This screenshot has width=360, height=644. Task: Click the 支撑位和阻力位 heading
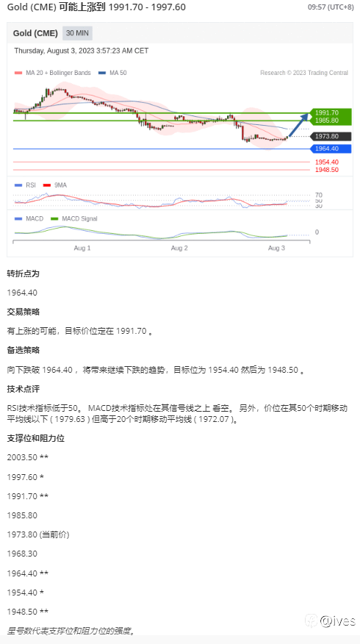(36, 438)
